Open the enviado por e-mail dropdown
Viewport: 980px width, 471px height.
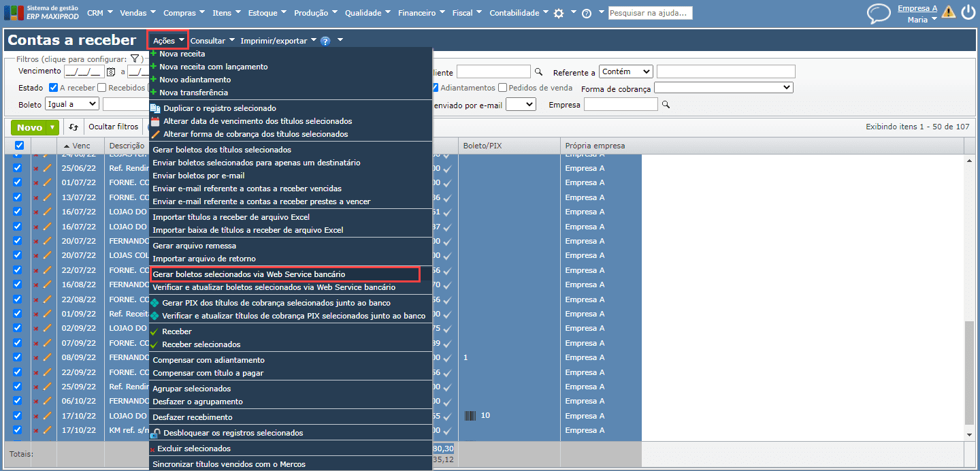(521, 104)
